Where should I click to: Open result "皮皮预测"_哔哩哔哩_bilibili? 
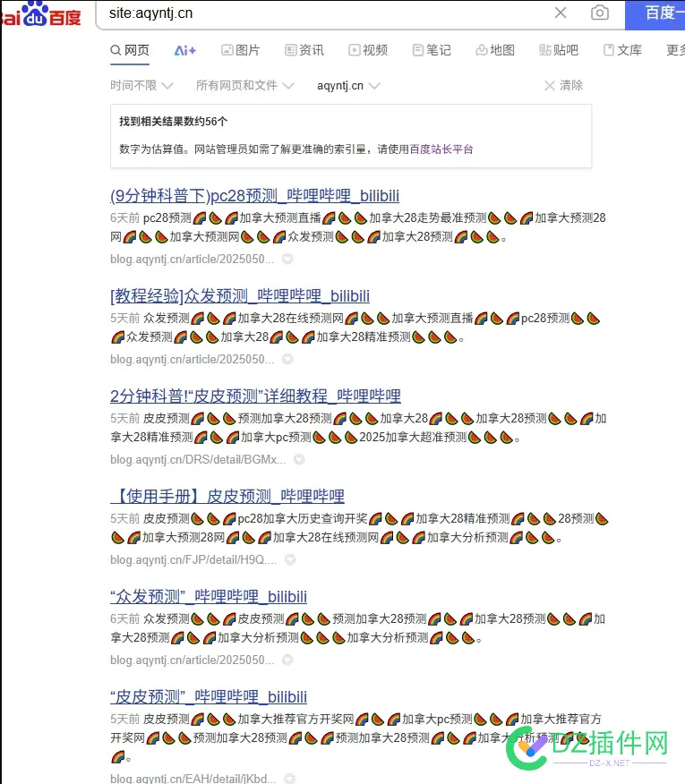(208, 696)
